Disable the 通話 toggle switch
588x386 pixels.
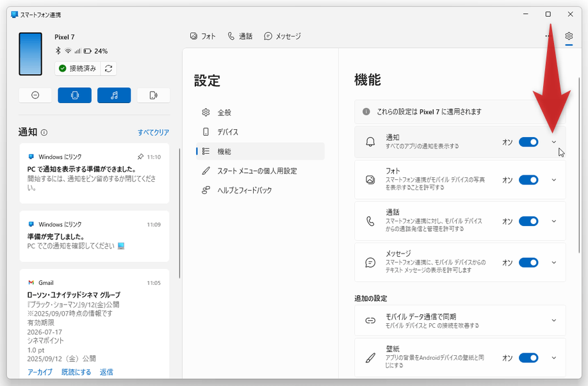[528, 221]
